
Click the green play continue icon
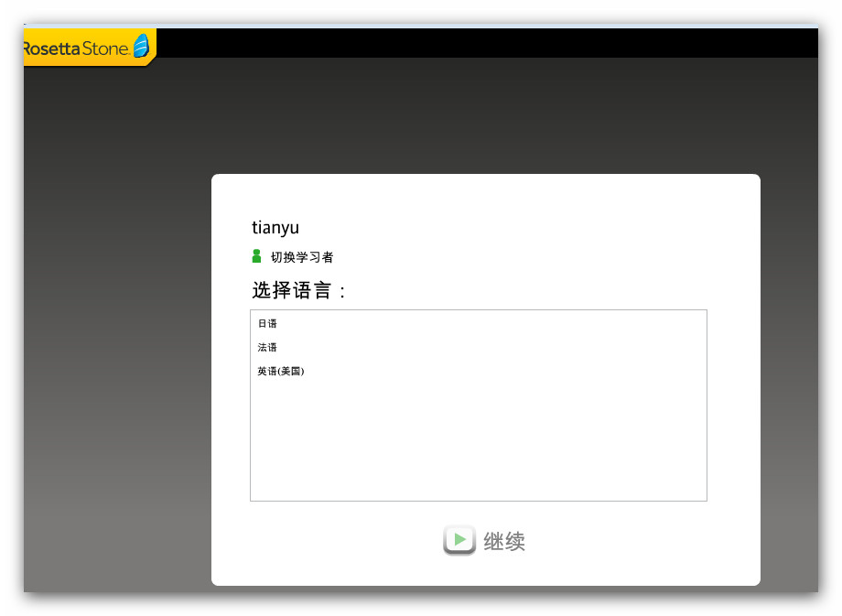pyautogui.click(x=459, y=540)
